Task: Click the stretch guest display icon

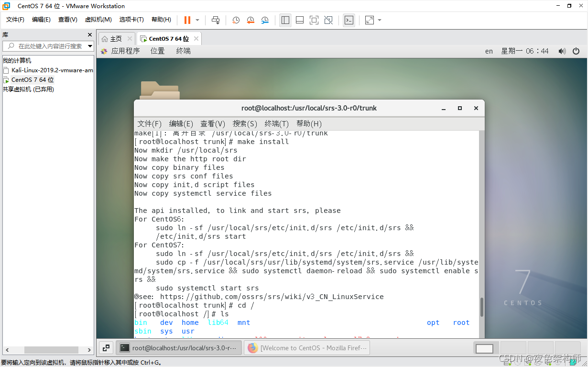Action: click(370, 20)
